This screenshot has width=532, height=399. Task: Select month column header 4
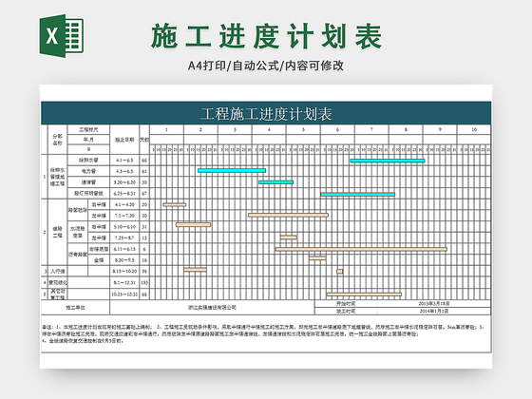pos(269,129)
